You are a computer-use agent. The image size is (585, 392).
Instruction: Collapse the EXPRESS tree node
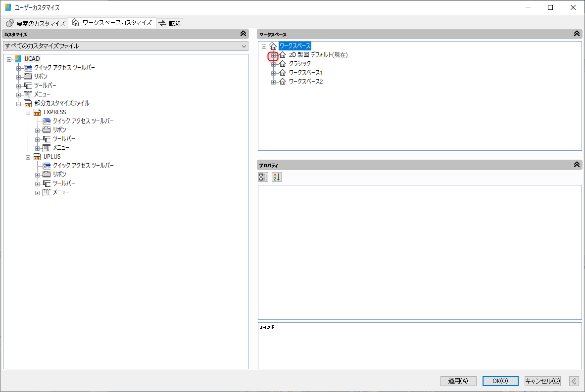click(x=28, y=113)
